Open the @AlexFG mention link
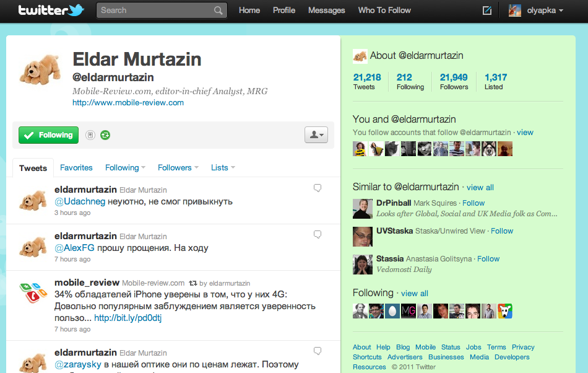The width and height of the screenshot is (588, 373). point(74,248)
